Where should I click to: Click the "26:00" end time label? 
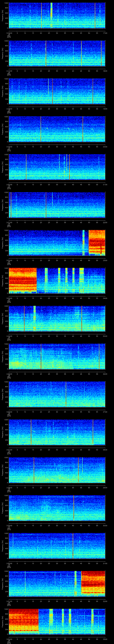[105, 374]
